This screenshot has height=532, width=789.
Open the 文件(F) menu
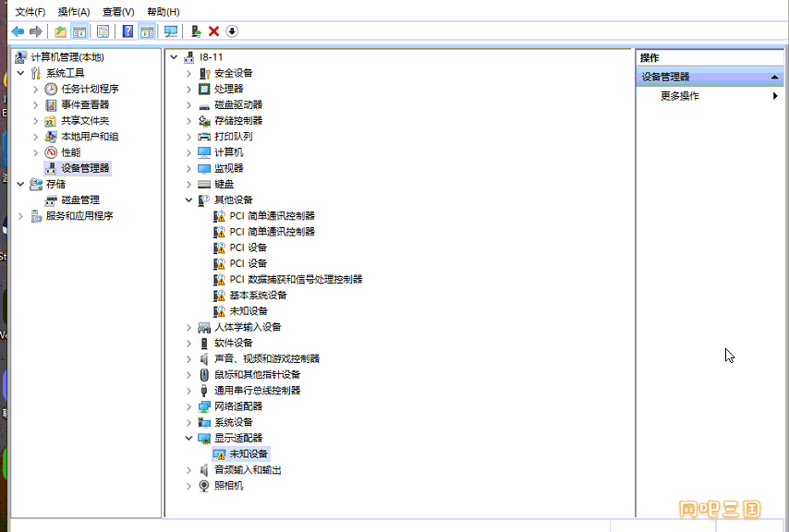tap(30, 12)
